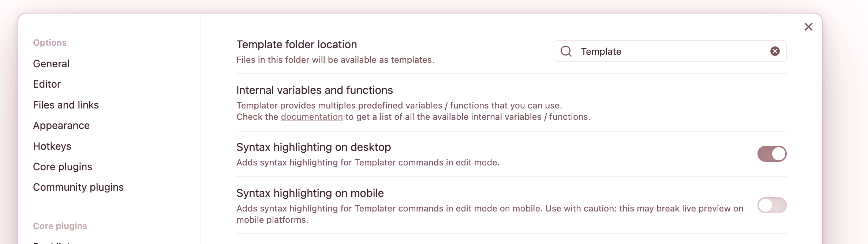The image size is (868, 244).
Task: Show the Community plugins settings
Action: [78, 187]
